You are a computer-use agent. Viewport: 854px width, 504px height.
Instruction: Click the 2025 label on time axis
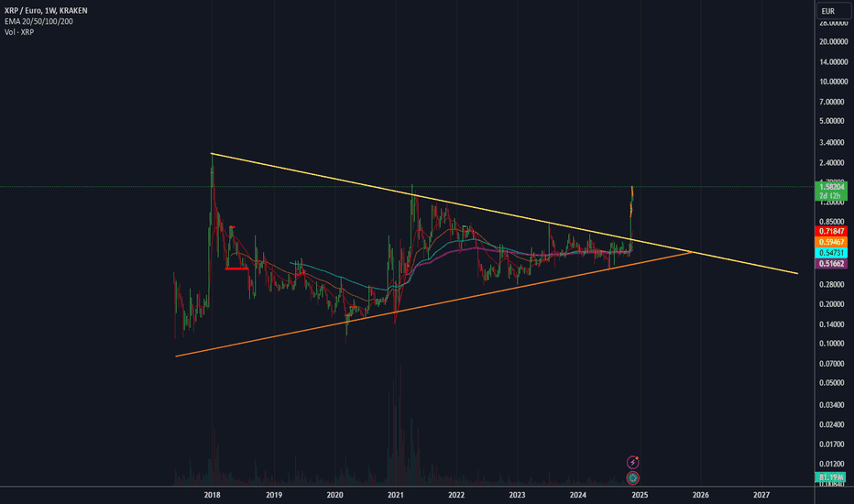(640, 495)
